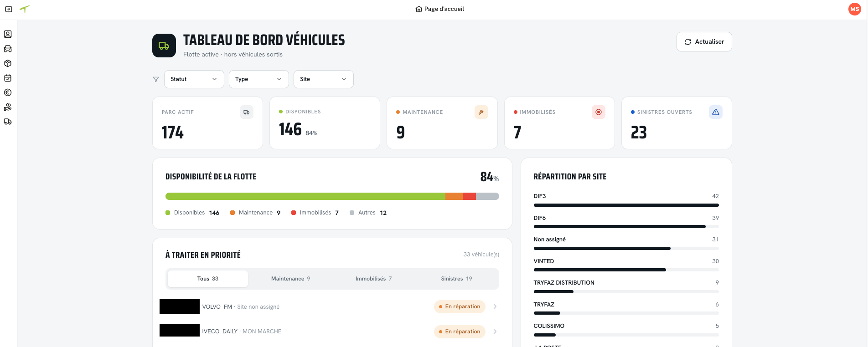Click the gray Autres bar segment

487,196
